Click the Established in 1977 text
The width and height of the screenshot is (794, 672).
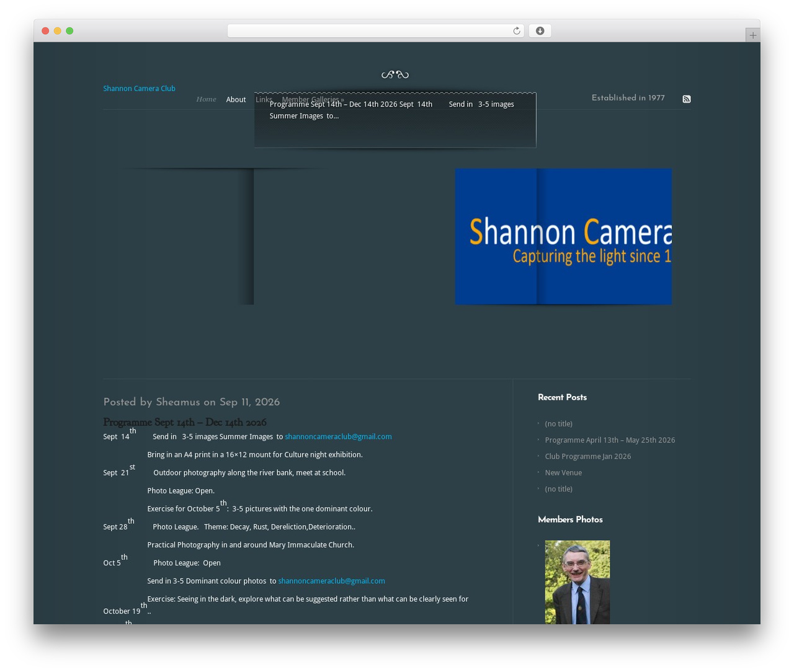point(628,98)
